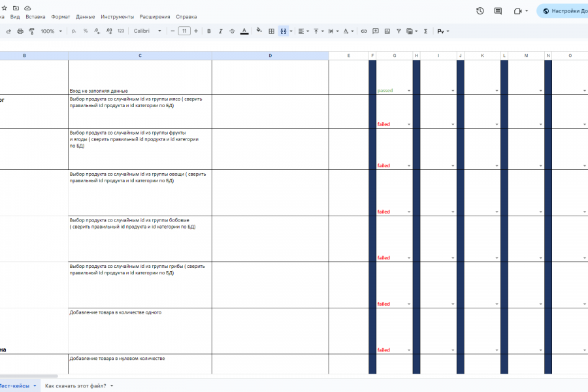
Task: Open the Вставка menu
Action: tap(36, 17)
